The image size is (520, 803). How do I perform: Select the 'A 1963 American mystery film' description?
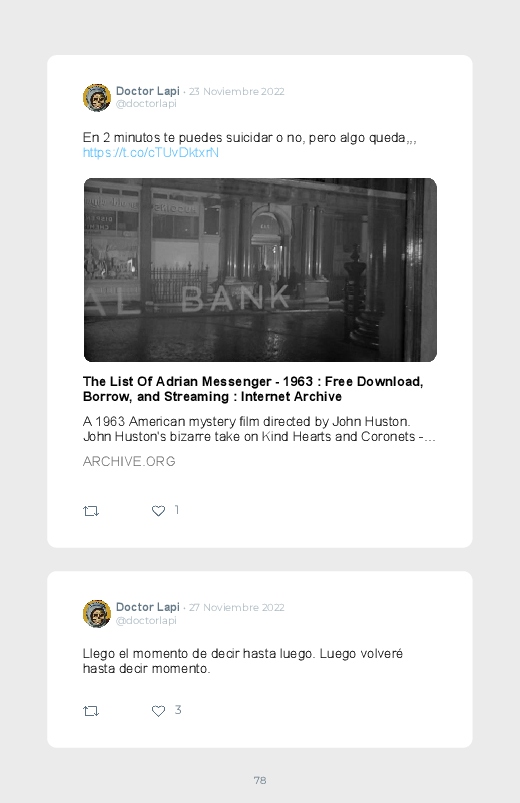click(259, 429)
